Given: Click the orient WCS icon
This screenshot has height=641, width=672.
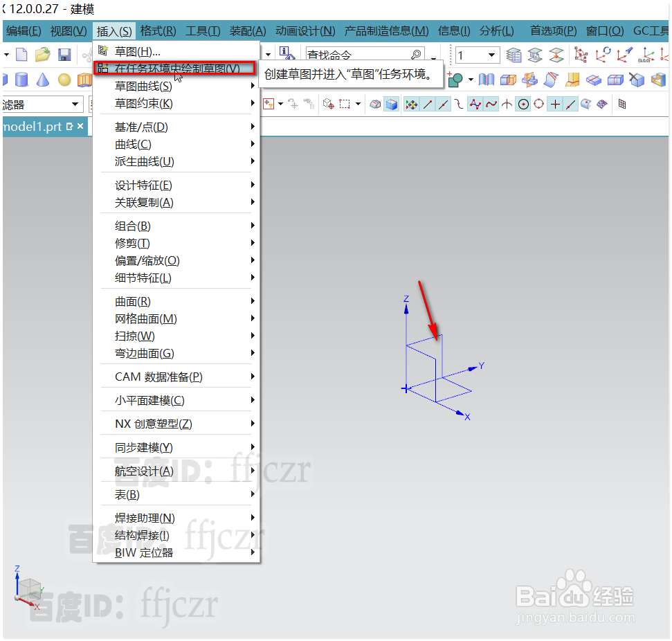Looking at the screenshot, I should click(x=624, y=55).
